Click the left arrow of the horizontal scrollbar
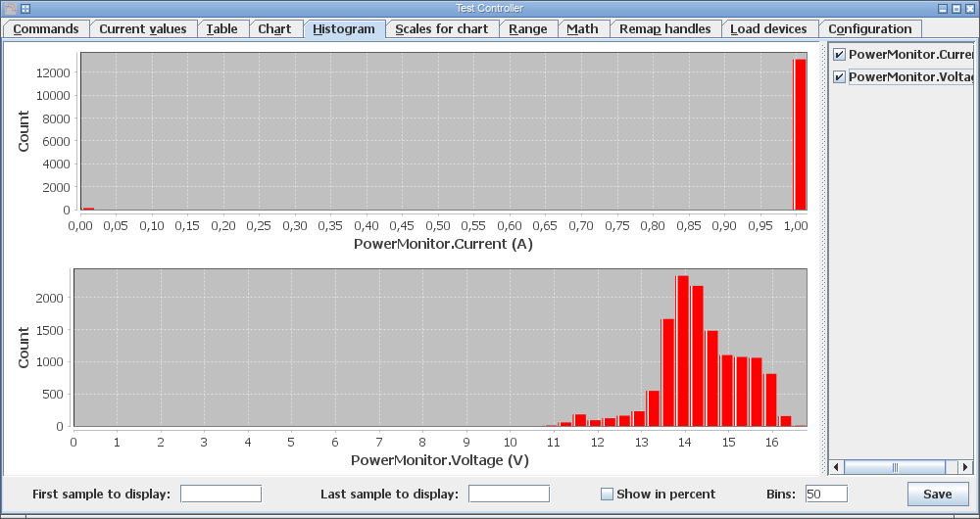This screenshot has height=519, width=980. 836,467
